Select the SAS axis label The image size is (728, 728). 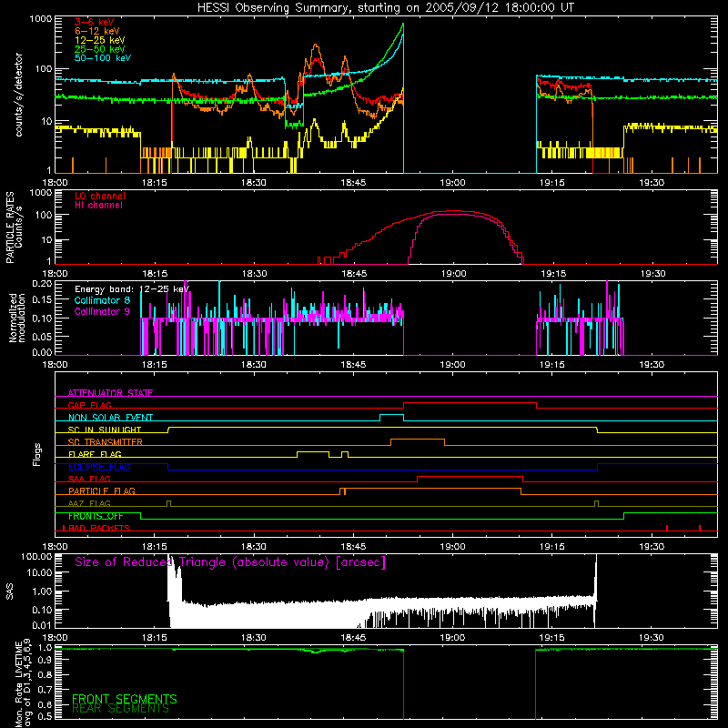click(10, 591)
